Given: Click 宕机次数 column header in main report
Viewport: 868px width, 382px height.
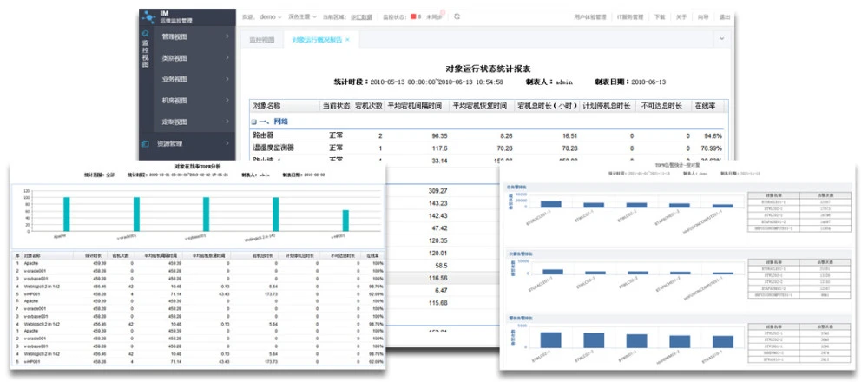Looking at the screenshot, I should tap(367, 106).
